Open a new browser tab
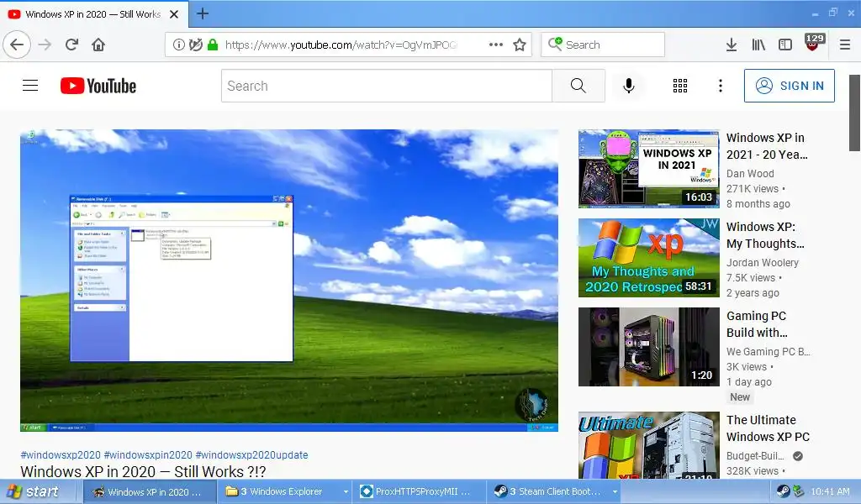Viewport: 861px width, 504px height. 202,13
